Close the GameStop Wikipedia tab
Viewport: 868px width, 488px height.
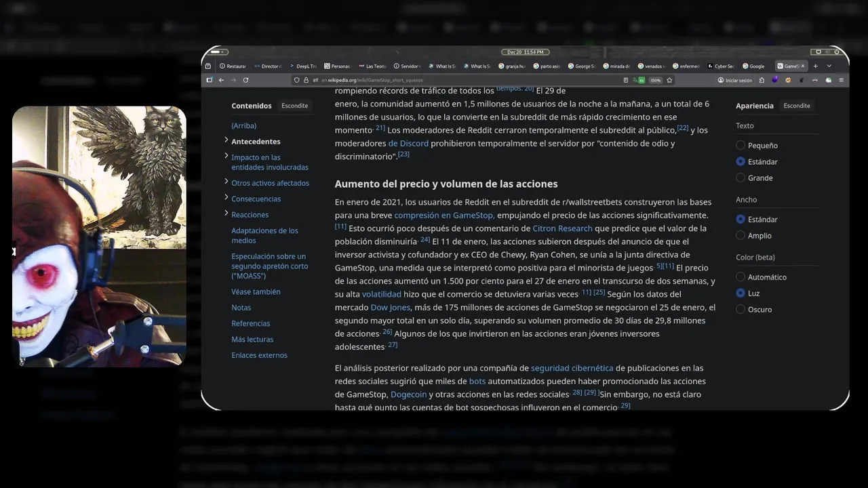click(x=803, y=66)
